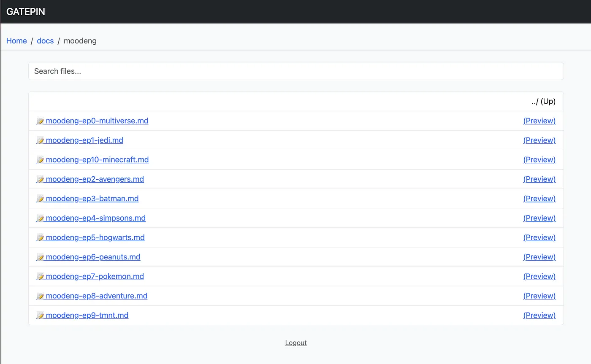This screenshot has height=364, width=591.
Task: Click file icon next to moodeng-ep6-peanuts.md
Action: 40,257
